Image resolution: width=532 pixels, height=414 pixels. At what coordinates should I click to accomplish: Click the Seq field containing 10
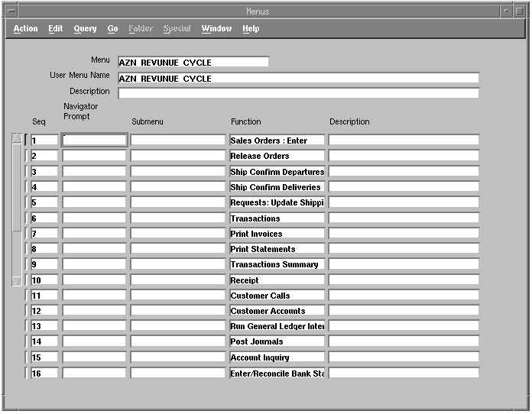(x=44, y=280)
